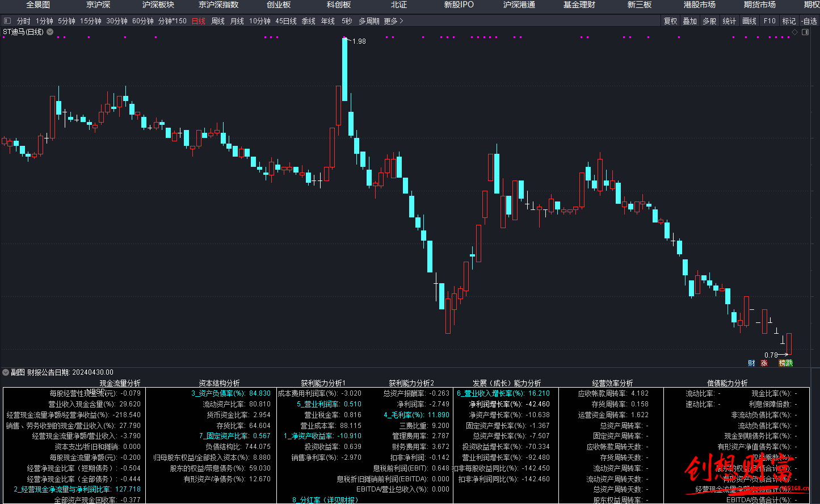Click the 统计 statistics button

[x=730, y=21]
